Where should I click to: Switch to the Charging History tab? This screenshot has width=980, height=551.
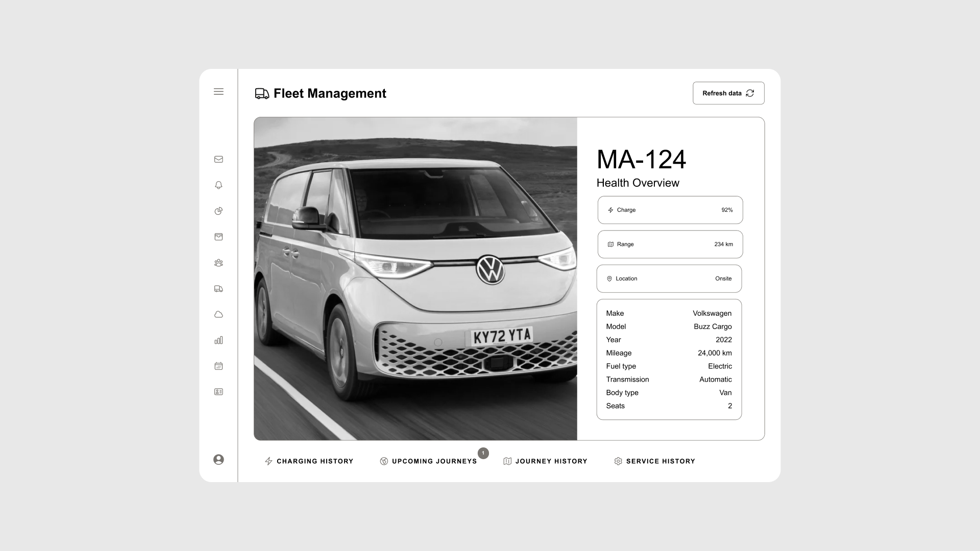point(309,461)
